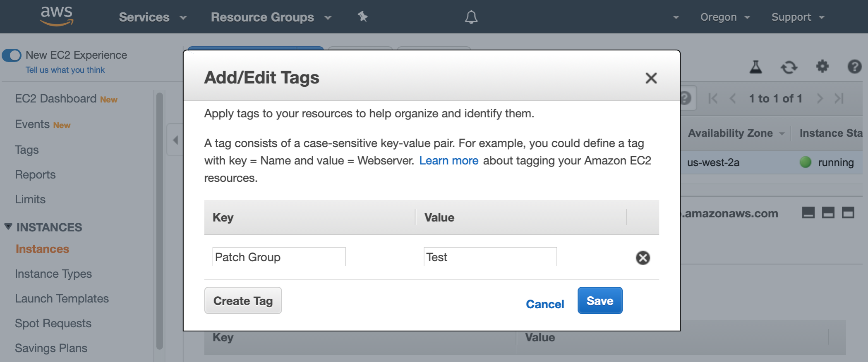Sort by Availability Zone column
The height and width of the screenshot is (362, 868).
[x=736, y=133]
